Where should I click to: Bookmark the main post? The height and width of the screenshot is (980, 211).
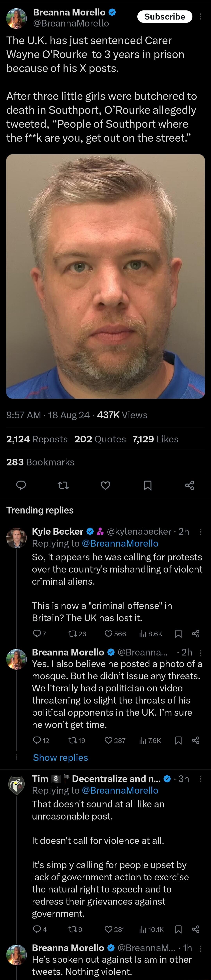(x=148, y=485)
